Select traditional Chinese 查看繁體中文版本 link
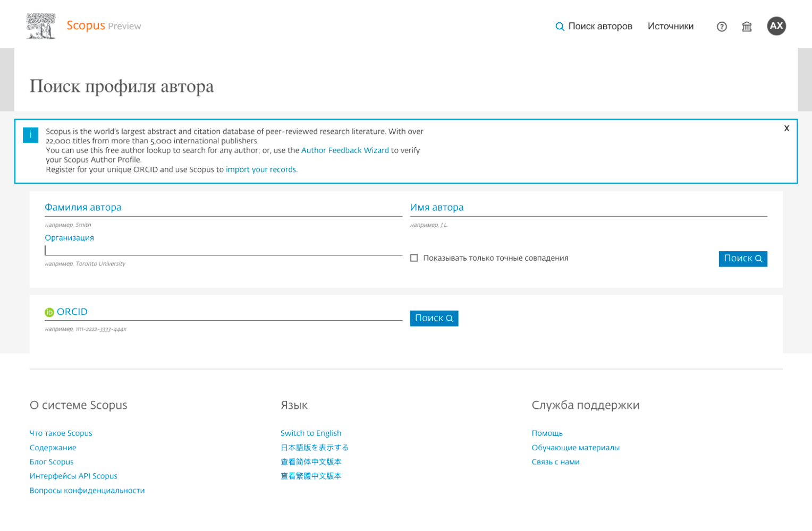This screenshot has height=531, width=812. click(x=311, y=476)
